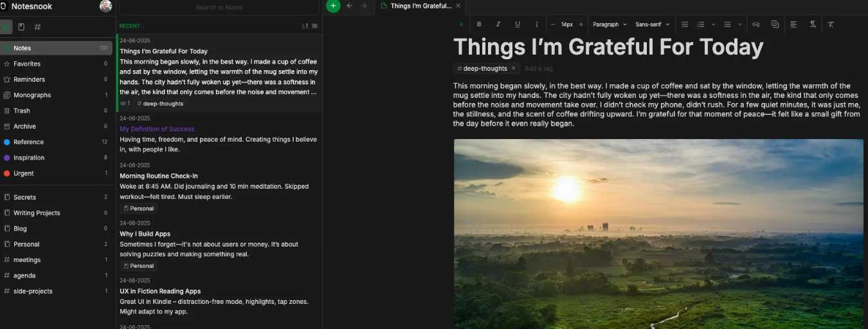Toggle bold formatting
Viewport: 868px width, 329px height.
[479, 24]
